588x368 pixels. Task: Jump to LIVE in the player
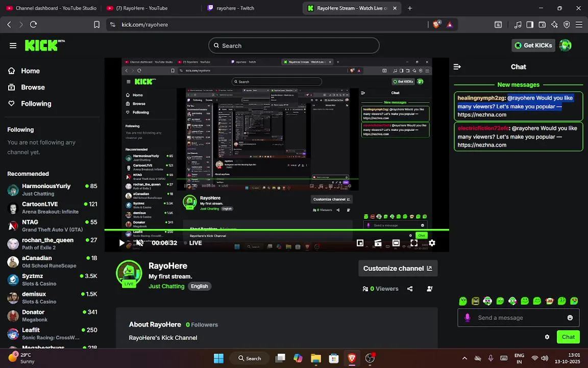coord(193,243)
